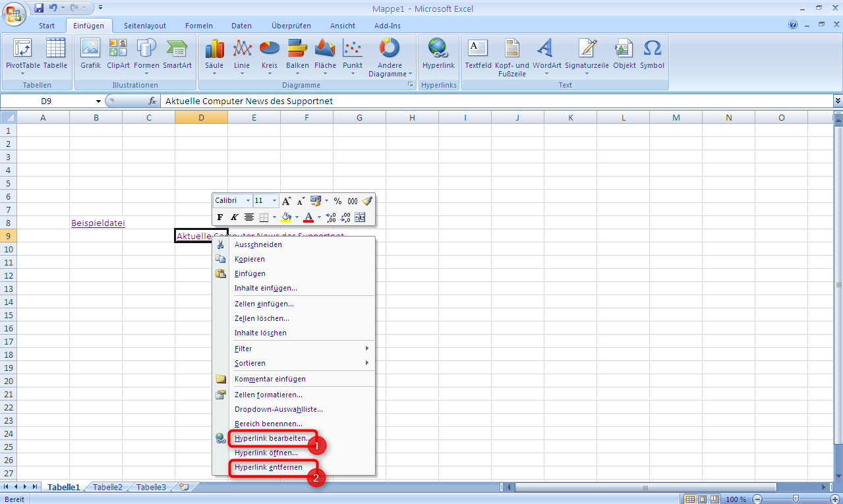
Task: Insert a Grafik picture
Action: (x=90, y=54)
